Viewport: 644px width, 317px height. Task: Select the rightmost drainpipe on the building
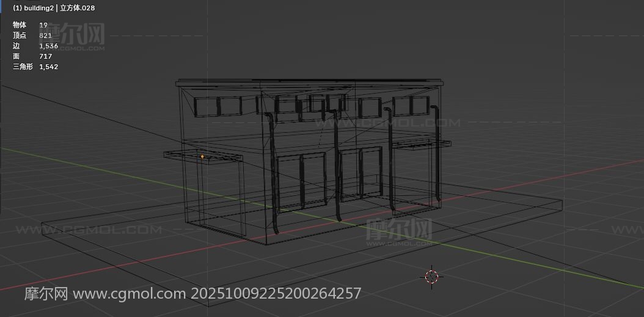[x=438, y=153]
